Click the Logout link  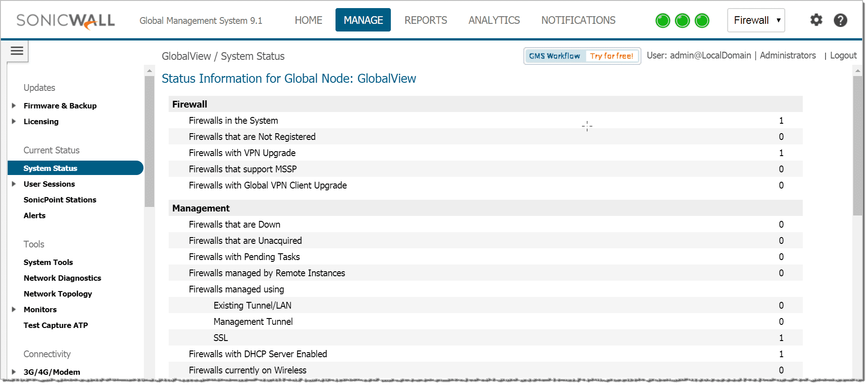[x=843, y=55]
